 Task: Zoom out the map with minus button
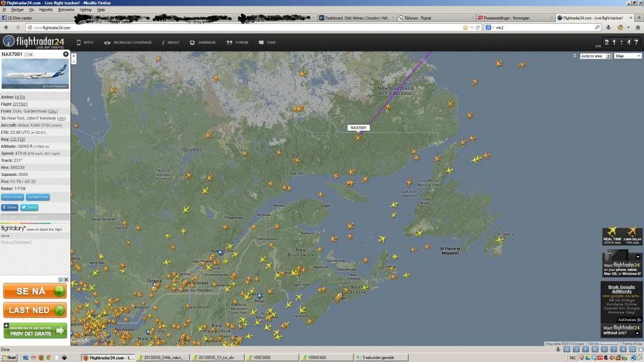74,62
